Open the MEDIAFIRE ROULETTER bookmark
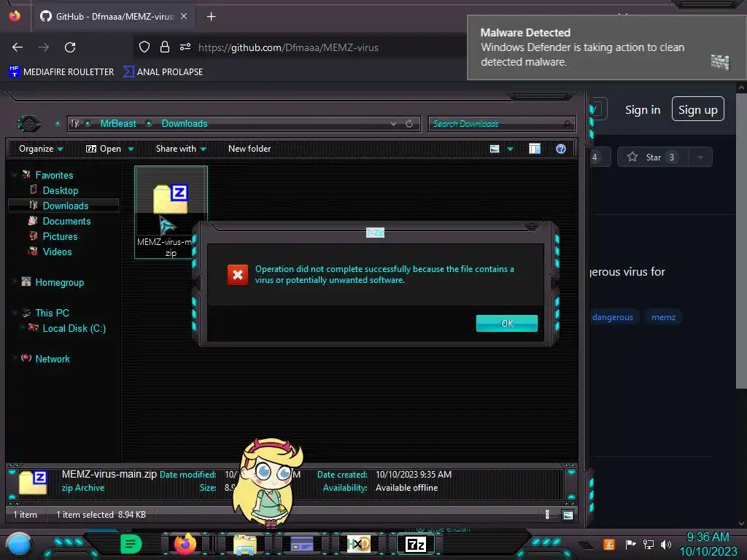 (61, 72)
